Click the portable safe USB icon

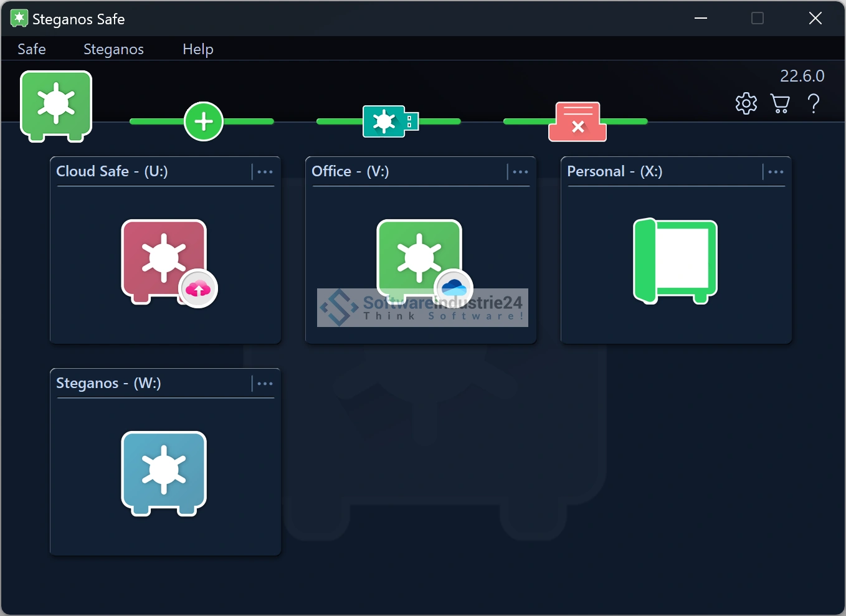390,121
